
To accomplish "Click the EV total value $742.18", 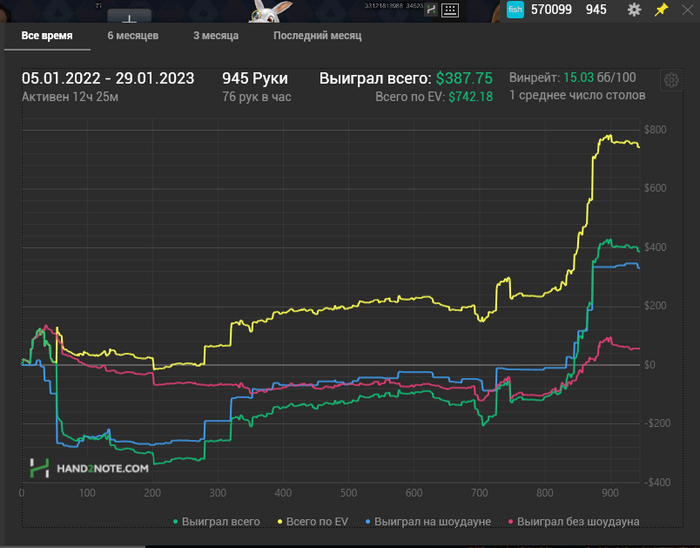I will (471, 97).
